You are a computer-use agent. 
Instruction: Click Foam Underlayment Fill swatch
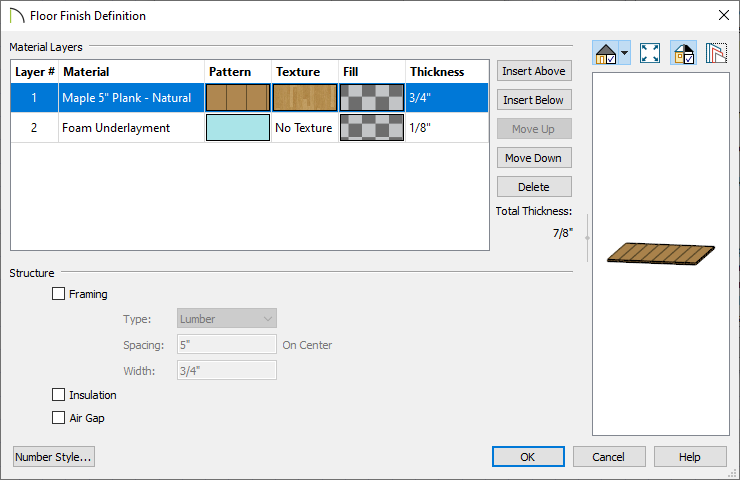(x=372, y=127)
